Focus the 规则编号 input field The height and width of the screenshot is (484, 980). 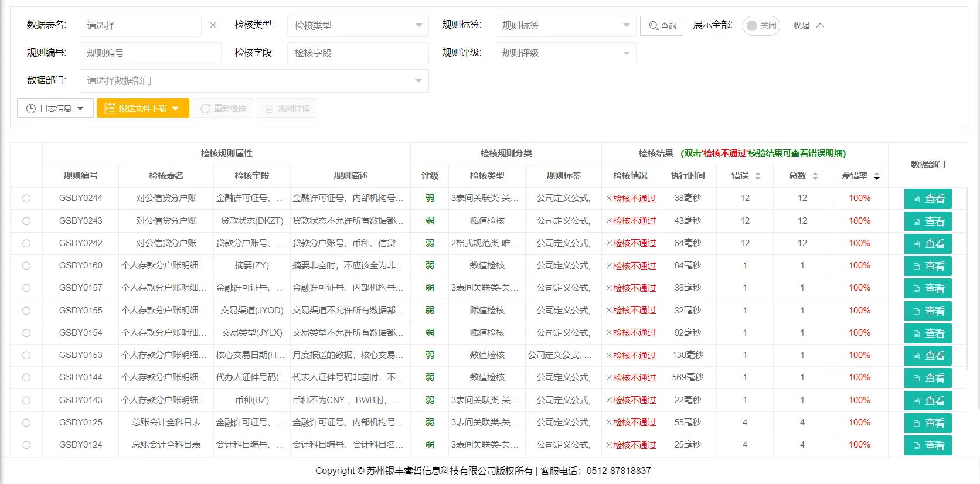coord(150,53)
